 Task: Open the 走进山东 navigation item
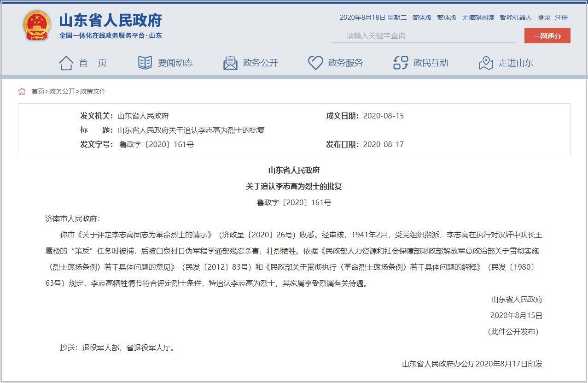click(x=516, y=63)
